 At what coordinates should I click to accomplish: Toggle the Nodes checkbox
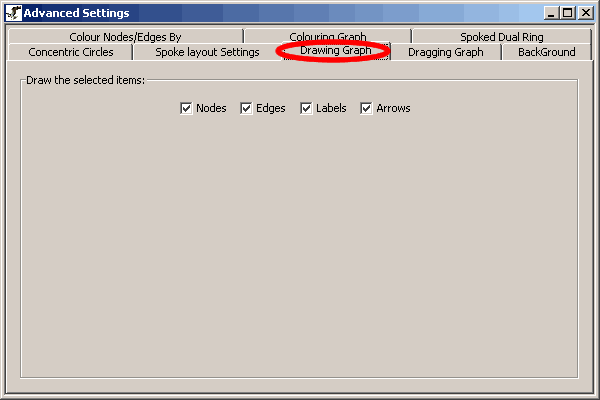click(186, 108)
